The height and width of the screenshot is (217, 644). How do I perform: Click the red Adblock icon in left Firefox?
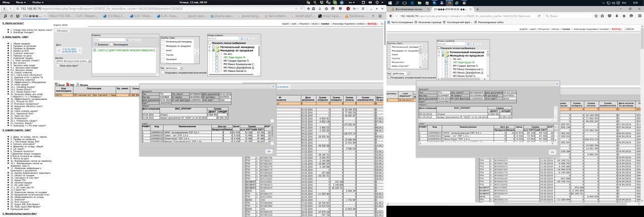coord(348,9)
